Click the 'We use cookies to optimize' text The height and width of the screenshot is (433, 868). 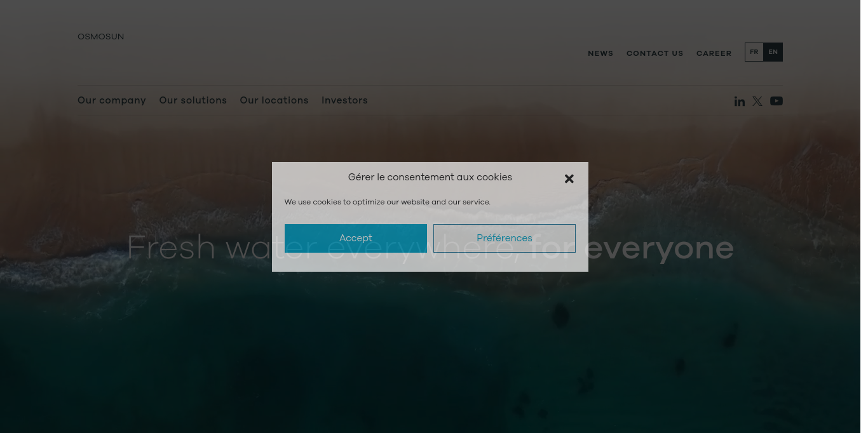(x=388, y=202)
